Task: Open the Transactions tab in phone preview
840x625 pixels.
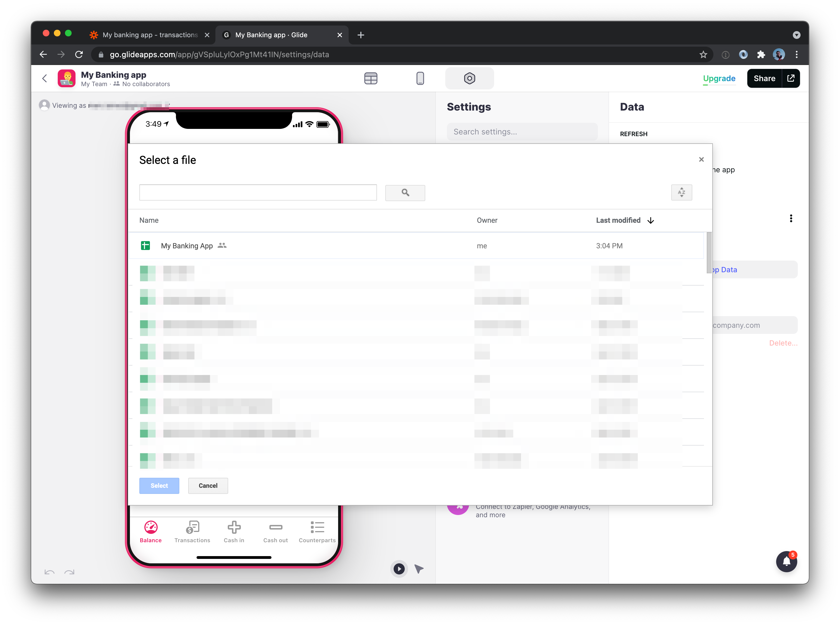Action: click(x=192, y=532)
